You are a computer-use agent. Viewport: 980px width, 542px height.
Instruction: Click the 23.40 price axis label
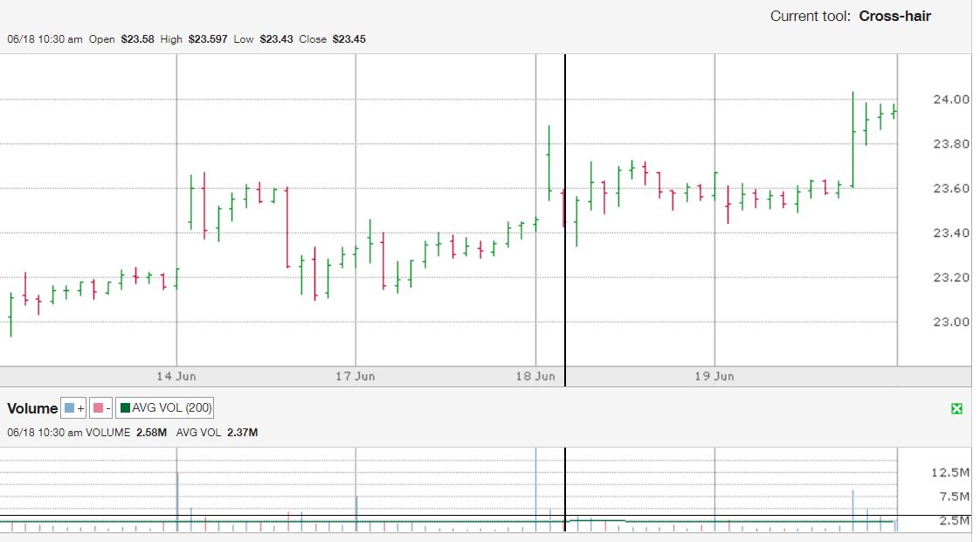click(x=950, y=233)
